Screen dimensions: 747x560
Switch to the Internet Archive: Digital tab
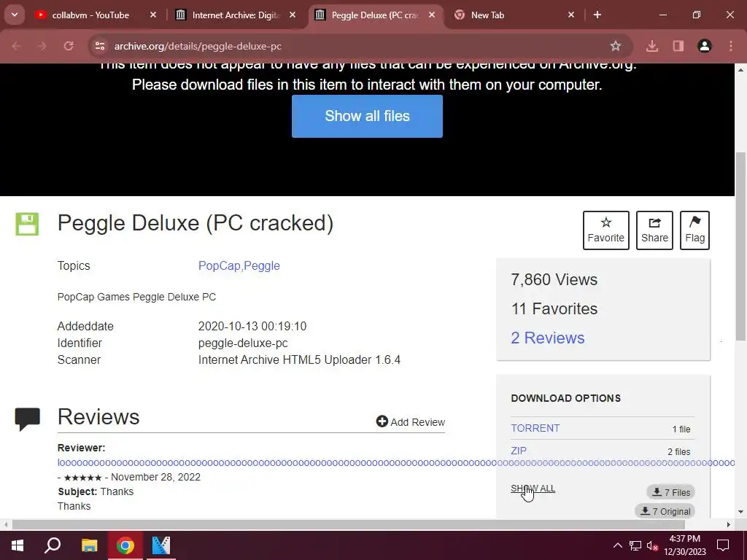click(x=236, y=15)
